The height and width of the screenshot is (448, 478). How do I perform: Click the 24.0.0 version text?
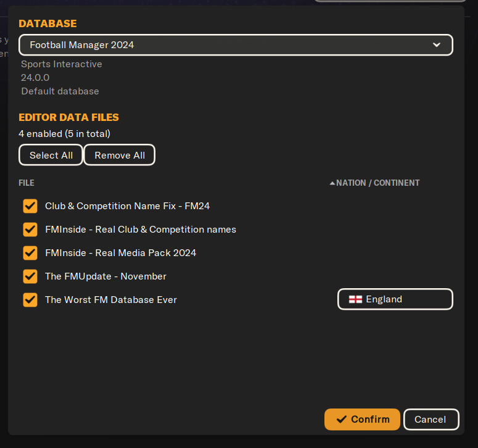coord(35,78)
